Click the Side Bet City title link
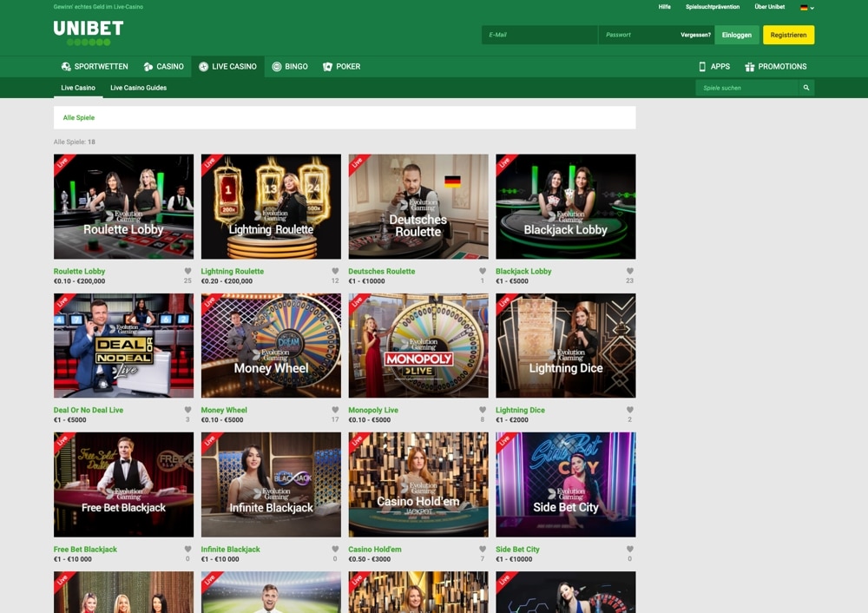The image size is (868, 613). (x=517, y=550)
